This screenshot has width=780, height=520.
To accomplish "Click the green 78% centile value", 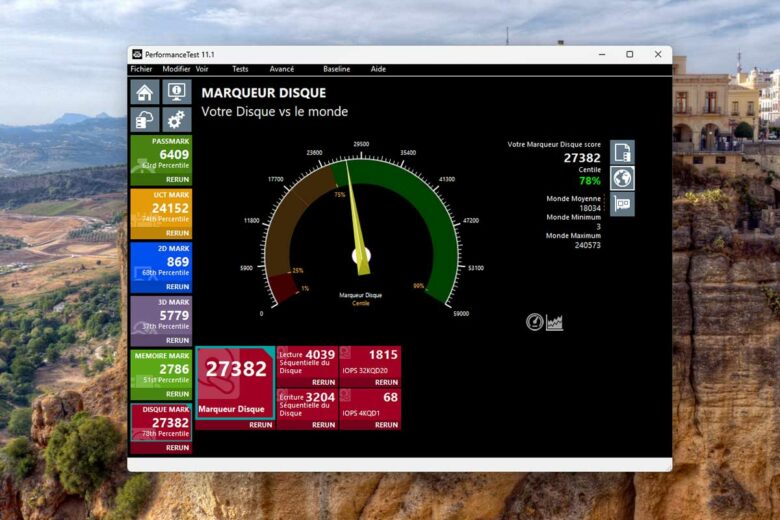I will click(x=590, y=181).
